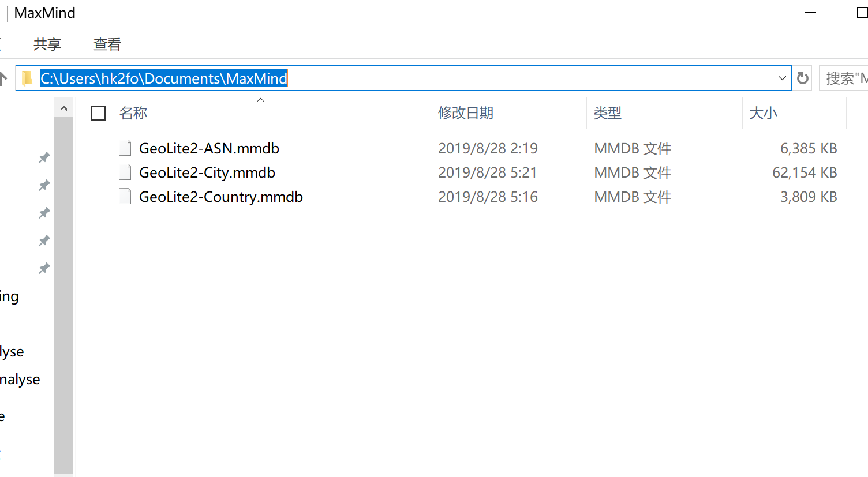Screen dimensions: 868x477
Task: Click the folder icon in address bar
Action: point(27,78)
